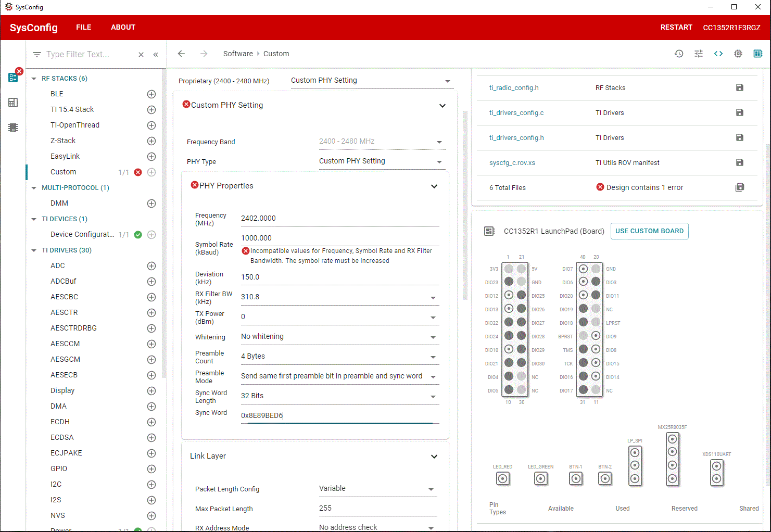Open the Preamble Count dropdown
Image resolution: width=771 pixels, height=532 pixels.
pyautogui.click(x=340, y=357)
